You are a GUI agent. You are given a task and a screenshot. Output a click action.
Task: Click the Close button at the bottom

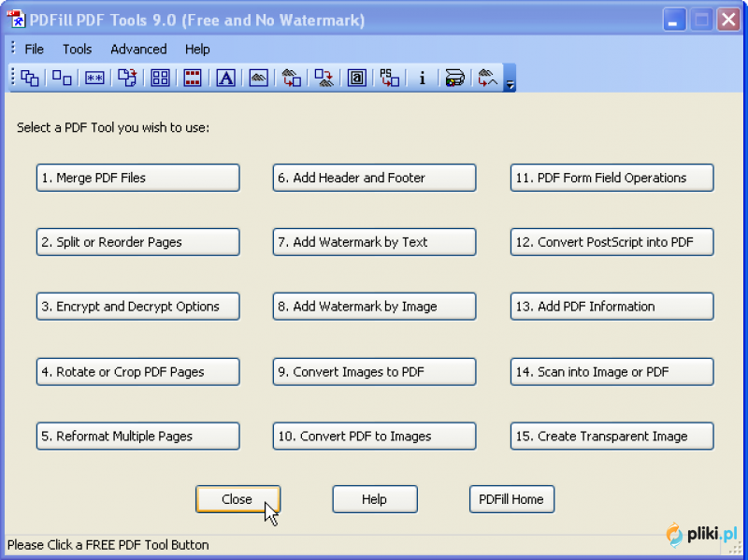click(237, 499)
